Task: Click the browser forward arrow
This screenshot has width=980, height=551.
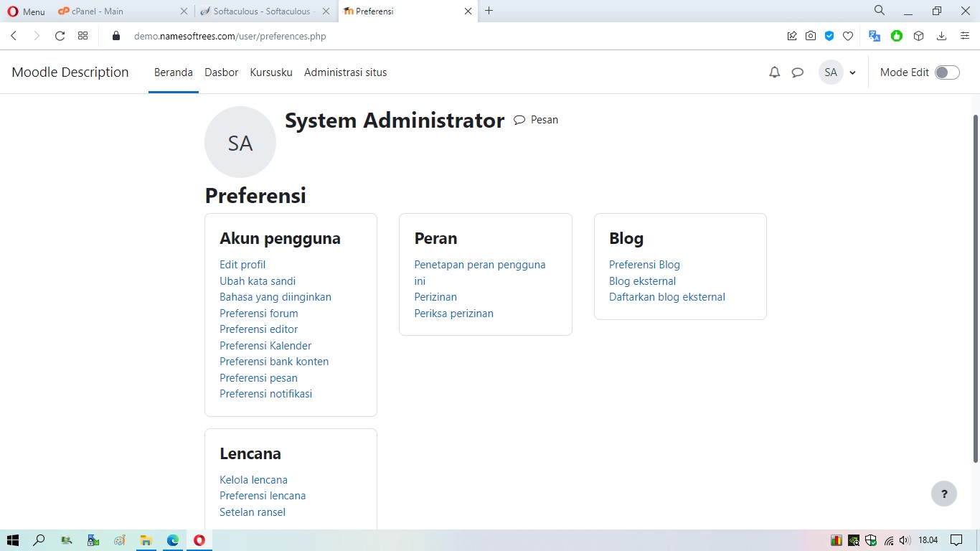Action: click(37, 36)
